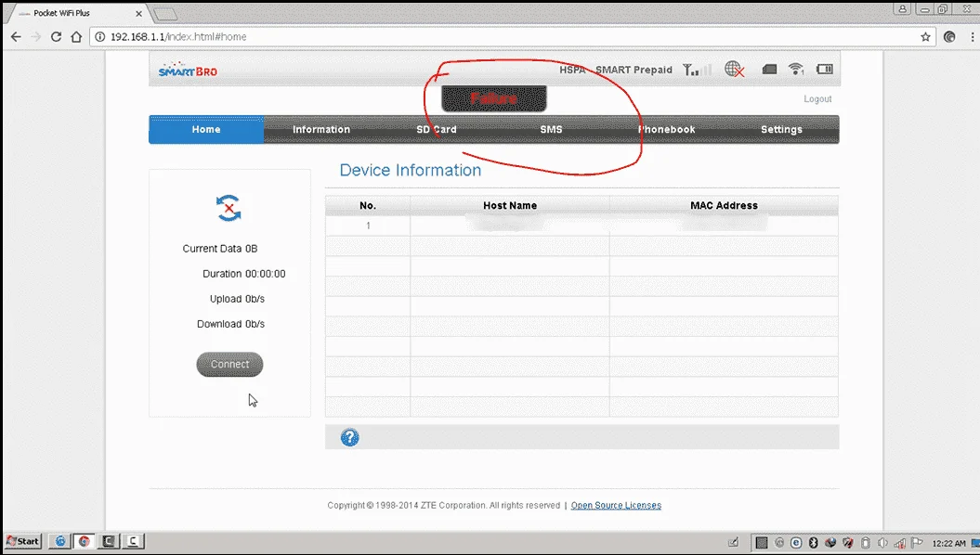Open volume speaker tray icon
Viewport: 980px width, 555px height.
click(882, 543)
